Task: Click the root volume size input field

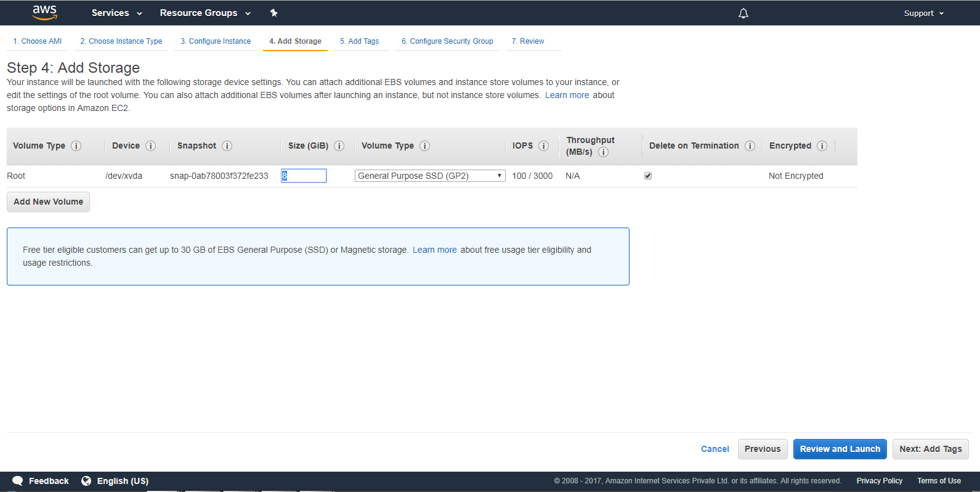Action: click(304, 176)
